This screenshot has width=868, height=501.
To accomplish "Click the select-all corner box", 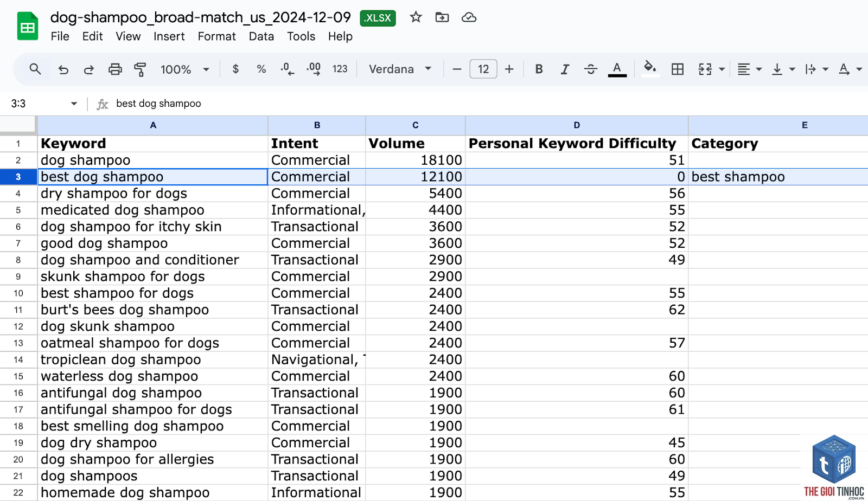I will 18,125.
